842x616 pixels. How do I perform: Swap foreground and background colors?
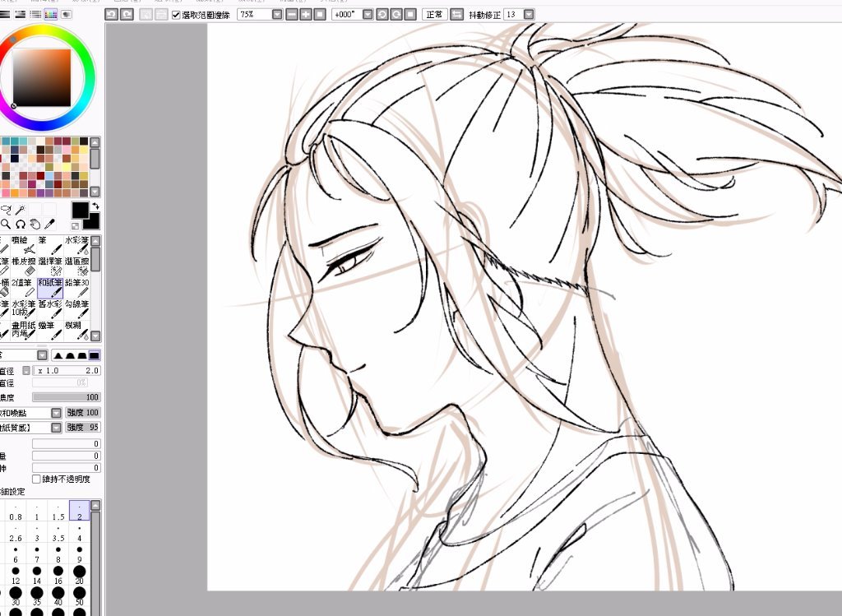click(96, 206)
